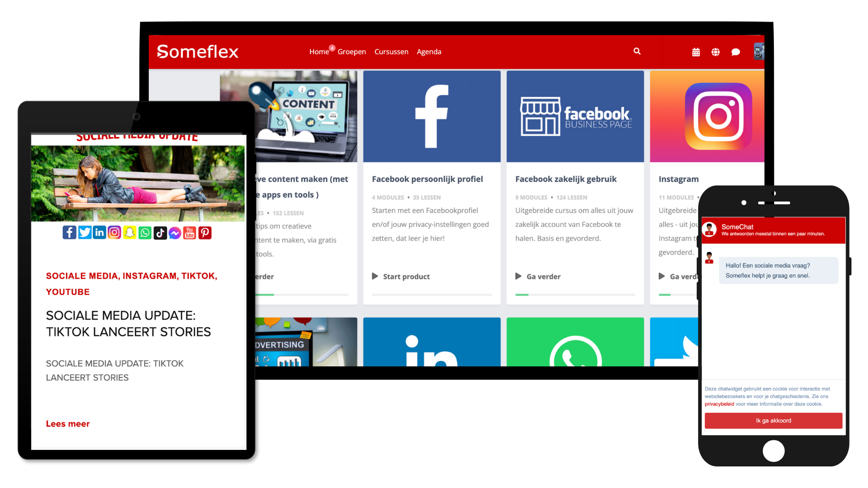Click the Twitter icon on tablet
Screen dimensions: 868x488
pyautogui.click(x=85, y=233)
